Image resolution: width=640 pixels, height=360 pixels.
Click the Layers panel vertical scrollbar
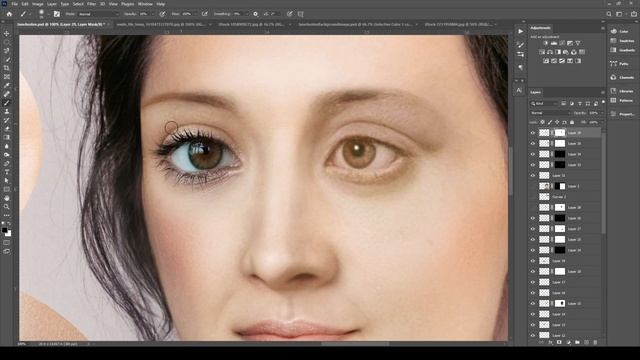pyautogui.click(x=603, y=182)
